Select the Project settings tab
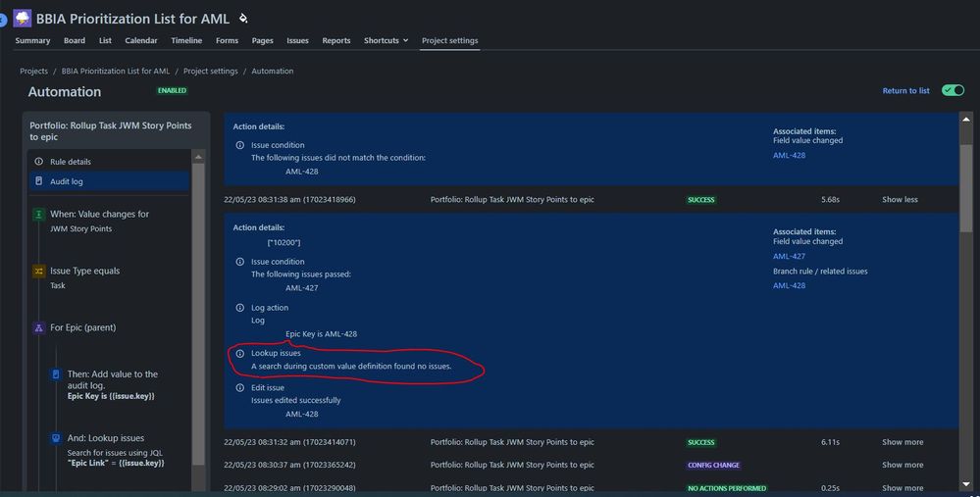The image size is (980, 497). click(449, 40)
